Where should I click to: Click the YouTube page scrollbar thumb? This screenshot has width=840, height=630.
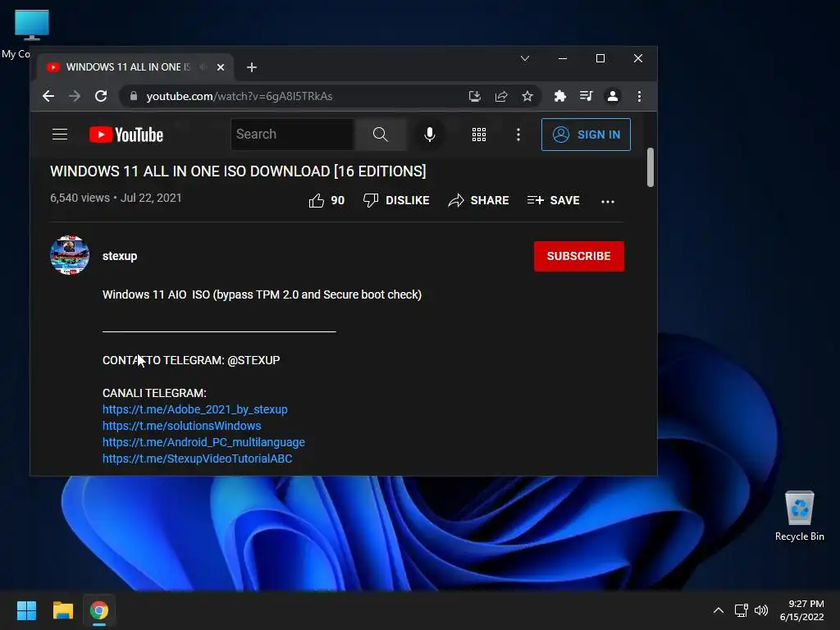pyautogui.click(x=651, y=167)
